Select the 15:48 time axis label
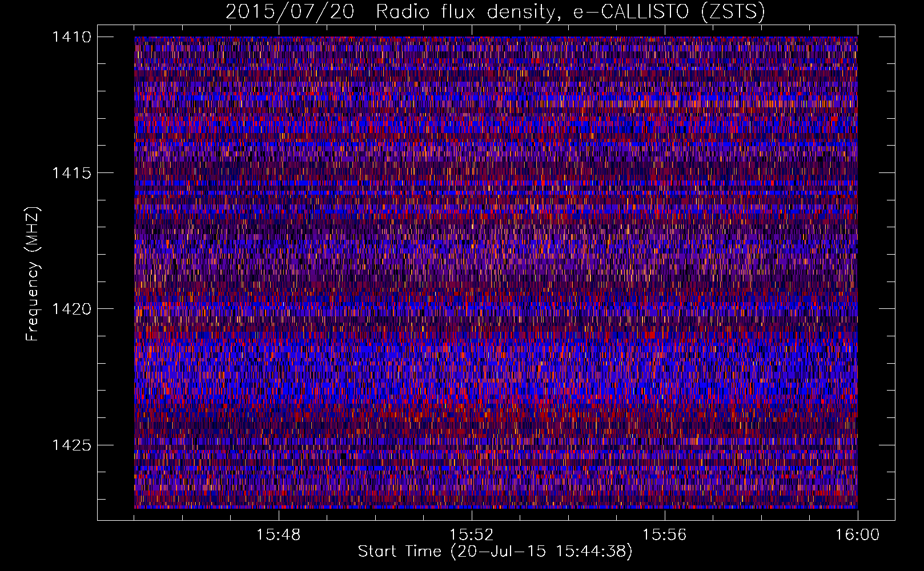 coord(278,535)
